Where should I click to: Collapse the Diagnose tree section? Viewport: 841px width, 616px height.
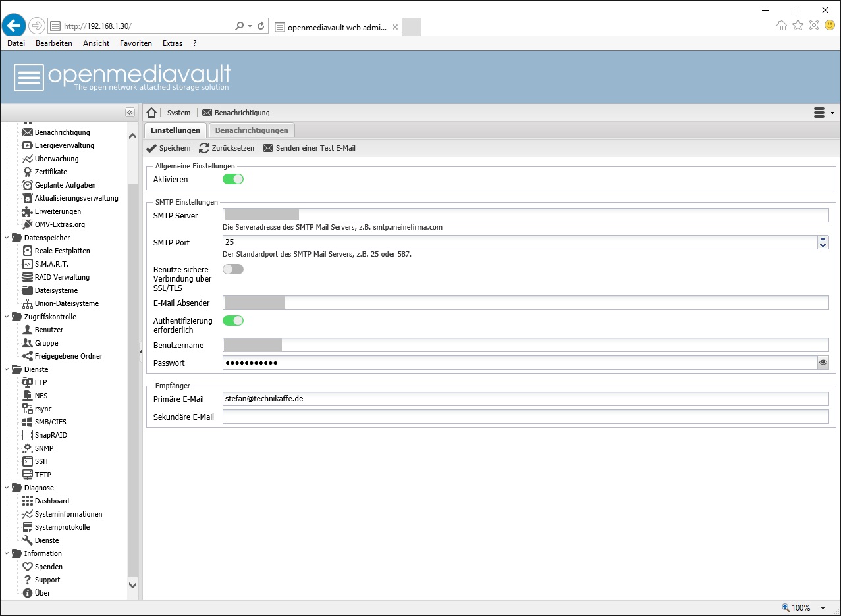coord(7,488)
